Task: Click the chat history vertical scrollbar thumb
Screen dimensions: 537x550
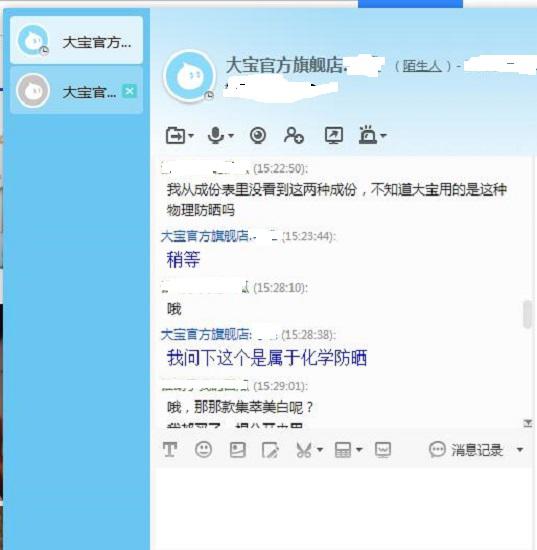Action: click(527, 314)
